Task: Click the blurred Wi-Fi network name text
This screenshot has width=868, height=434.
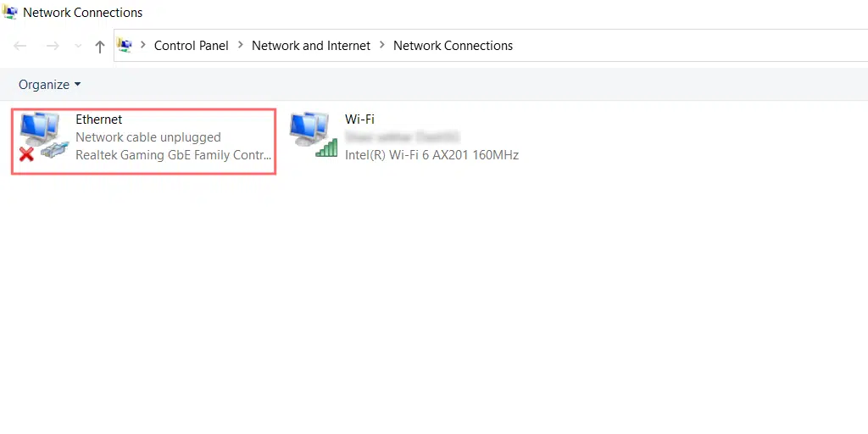Action: (403, 136)
